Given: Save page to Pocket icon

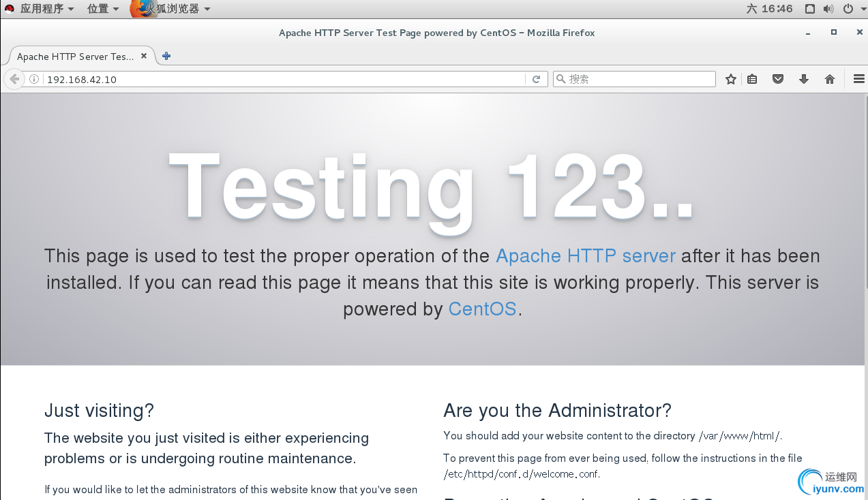Looking at the screenshot, I should (x=778, y=79).
